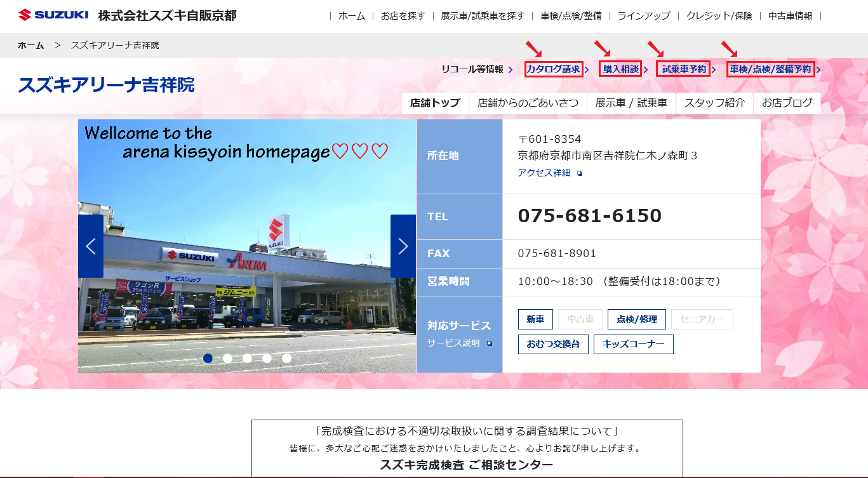Click the 株式会社スズキ自販京都 company name
The height and width of the screenshot is (478, 868).
pyautogui.click(x=167, y=15)
